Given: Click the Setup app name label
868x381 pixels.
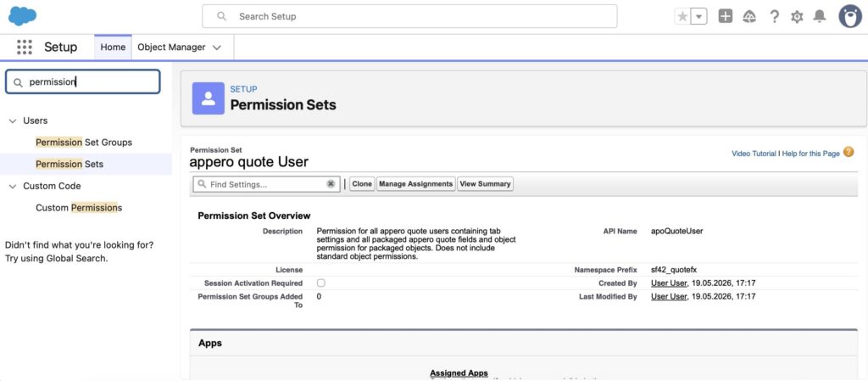Looking at the screenshot, I should (x=60, y=47).
